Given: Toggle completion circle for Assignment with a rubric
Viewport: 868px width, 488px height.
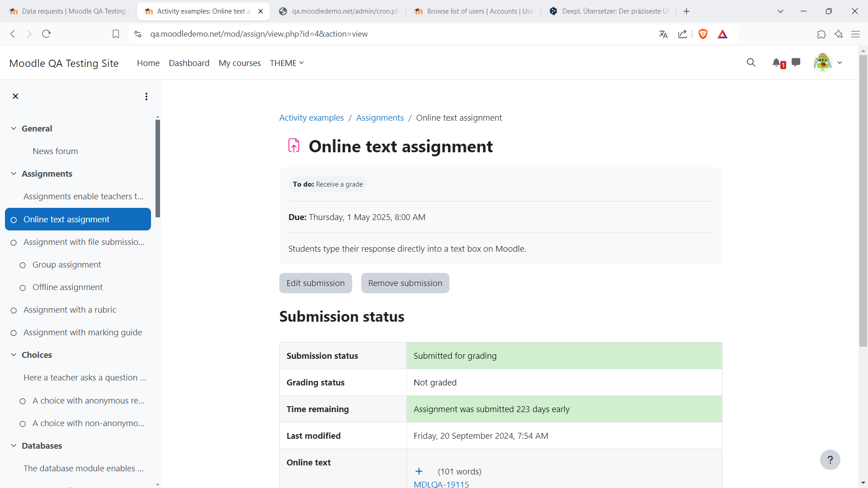Looking at the screenshot, I should 14,310.
